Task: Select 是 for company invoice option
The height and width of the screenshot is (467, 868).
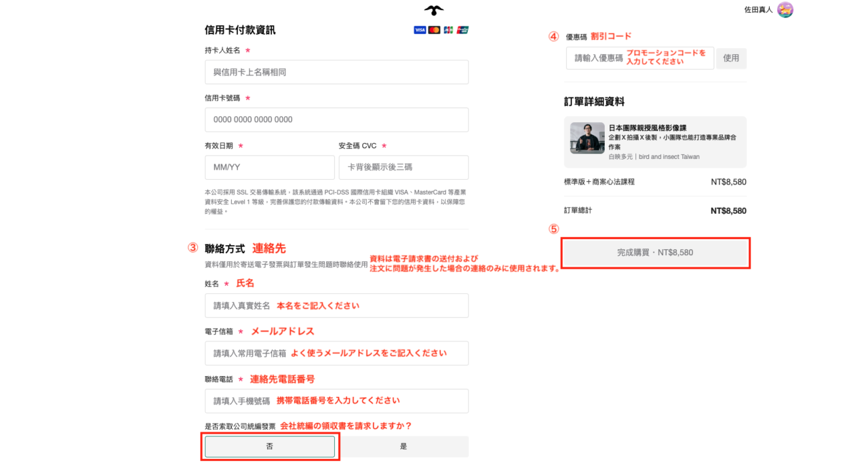Action: (x=403, y=447)
